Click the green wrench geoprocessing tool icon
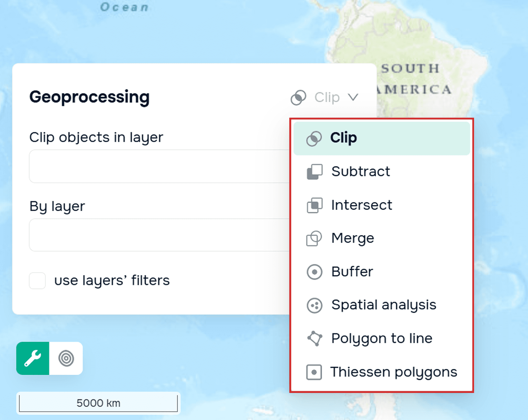Image resolution: width=528 pixels, height=420 pixels. click(x=33, y=358)
